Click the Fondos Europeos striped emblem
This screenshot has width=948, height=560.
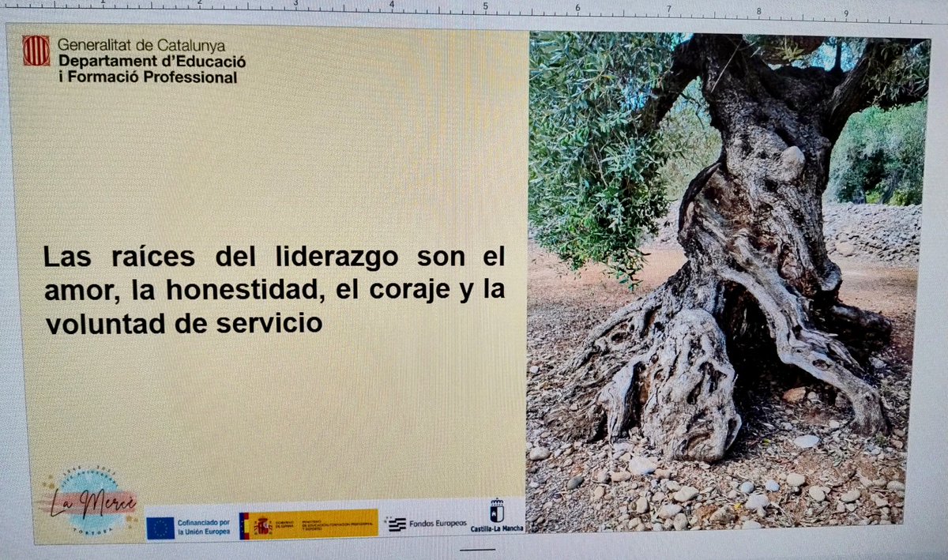[397, 524]
